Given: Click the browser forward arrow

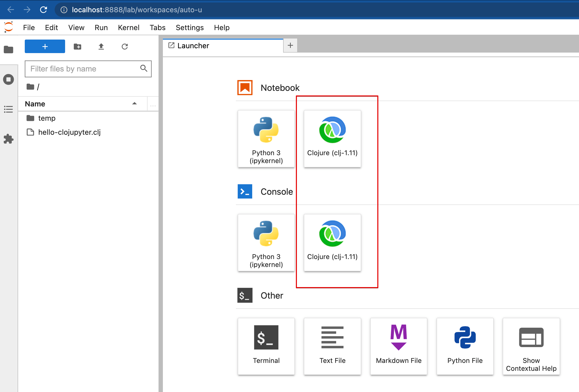Looking at the screenshot, I should pyautogui.click(x=27, y=10).
